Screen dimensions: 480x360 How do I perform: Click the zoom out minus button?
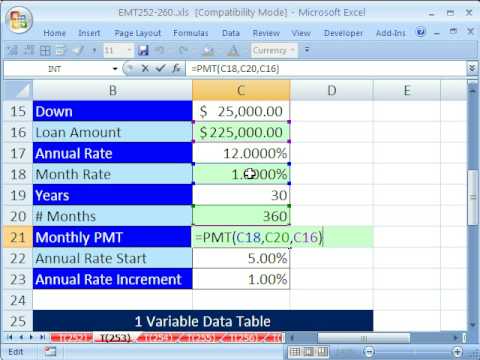[369, 351]
